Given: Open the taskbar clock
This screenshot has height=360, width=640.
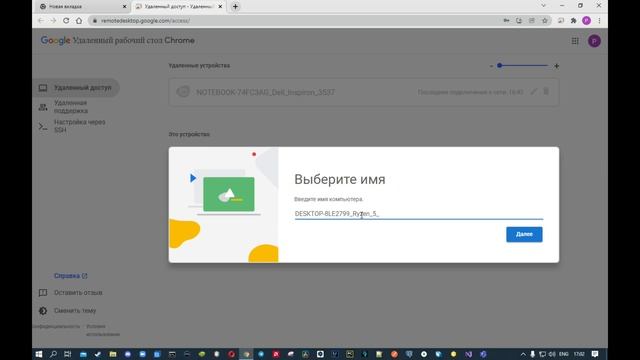Looking at the screenshot, I should 579,354.
